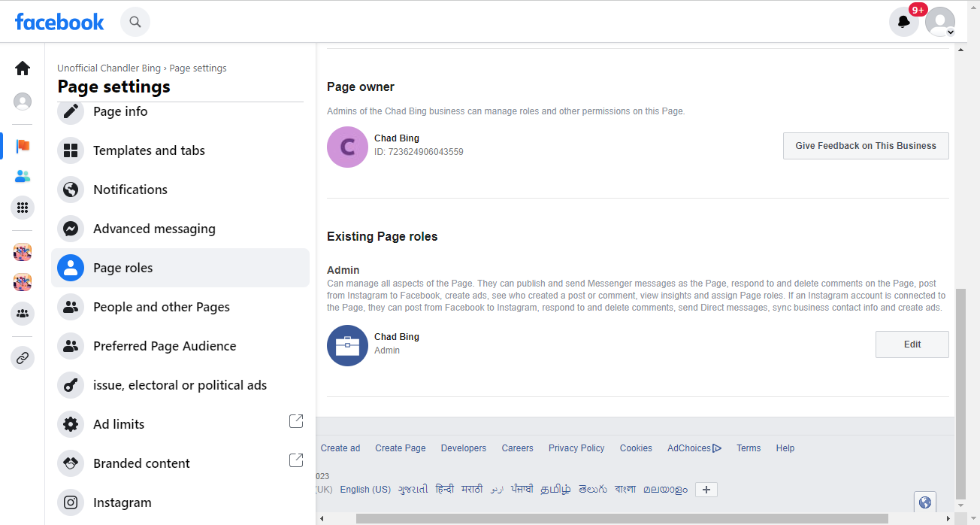Screen dimensions: 980x525
Task: Open Pages via the orange flag icon
Action: [23, 146]
